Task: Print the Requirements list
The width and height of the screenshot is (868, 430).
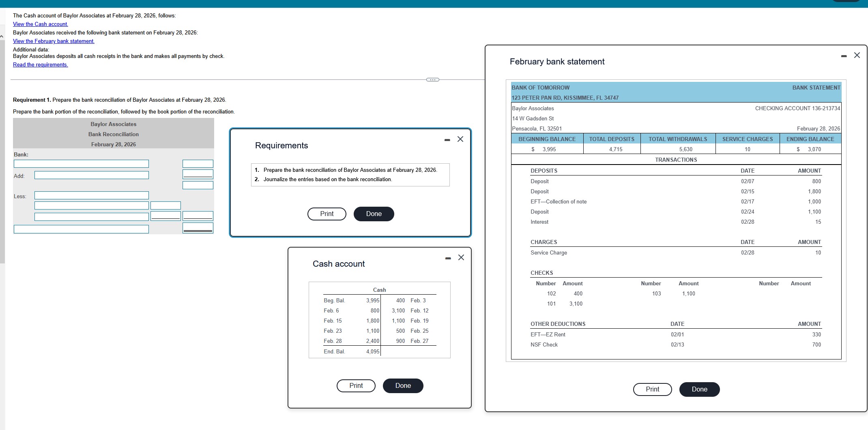Action: tap(327, 214)
